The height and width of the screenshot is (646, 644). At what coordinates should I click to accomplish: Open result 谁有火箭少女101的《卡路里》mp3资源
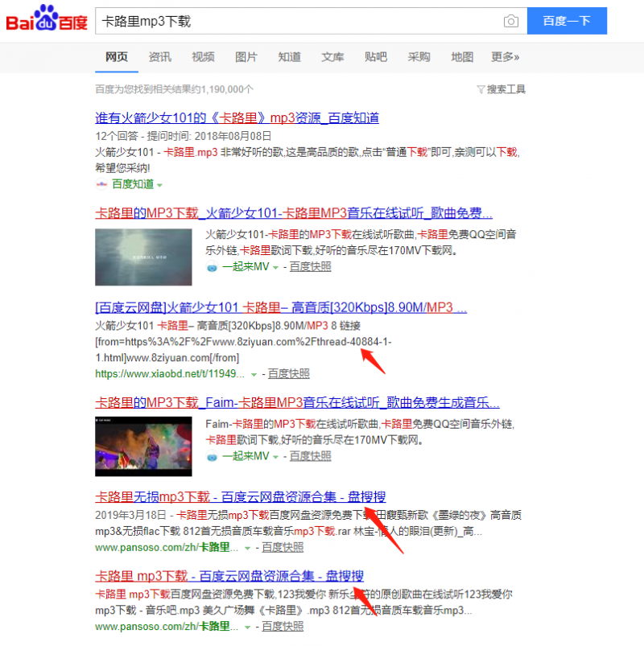[237, 117]
